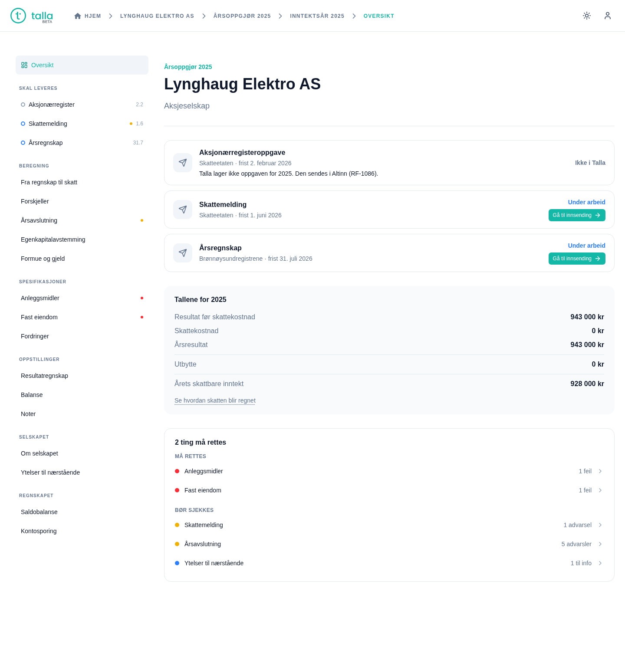Navigate to Lynghaug Elektro AS breadcrumb
Viewport: 625px width, 672px height.
[157, 16]
